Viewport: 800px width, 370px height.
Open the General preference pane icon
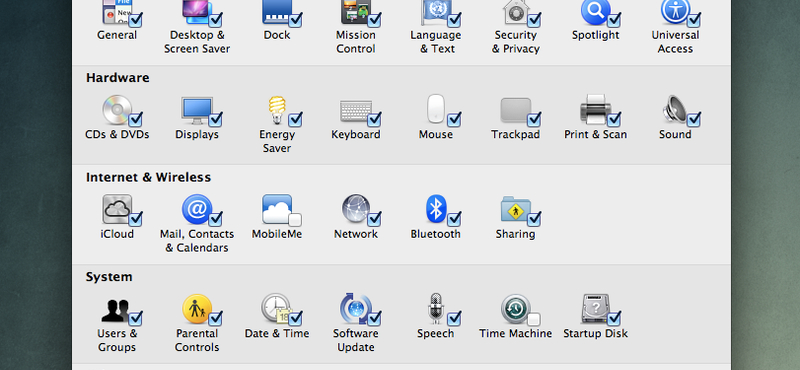pyautogui.click(x=117, y=11)
